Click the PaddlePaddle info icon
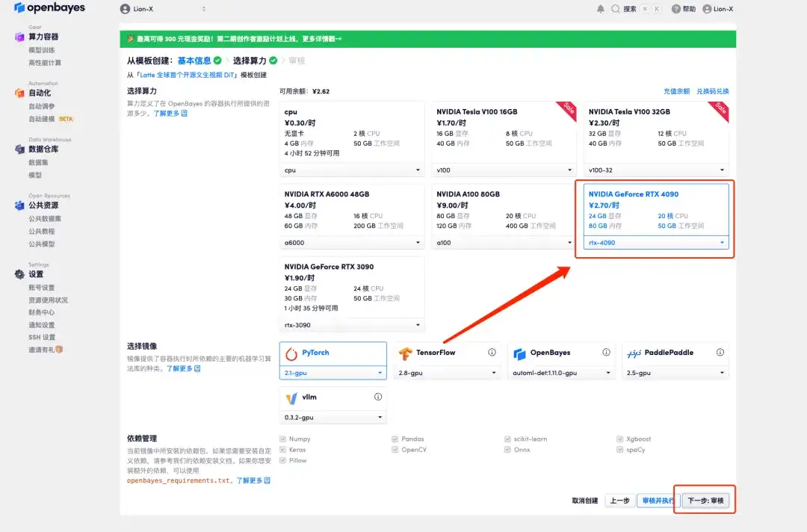This screenshot has height=532, width=807. [x=720, y=353]
